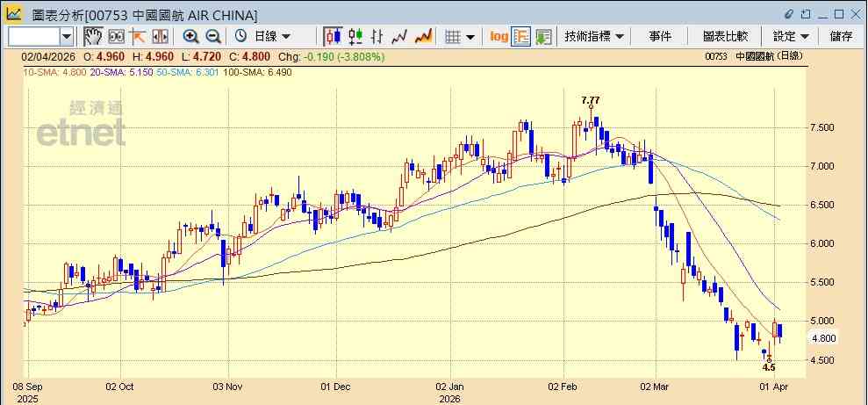Click the 03 Nov date axis label
This screenshot has height=405, width=868.
(x=228, y=387)
